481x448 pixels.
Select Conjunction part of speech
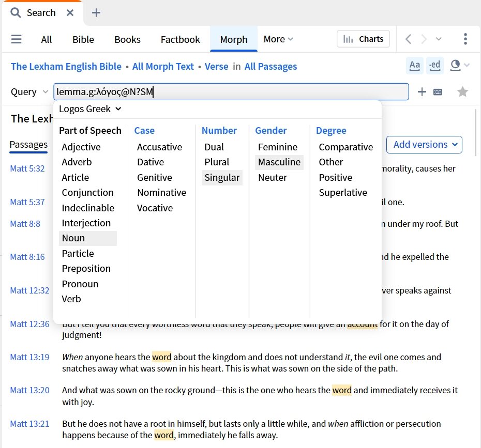(87, 192)
